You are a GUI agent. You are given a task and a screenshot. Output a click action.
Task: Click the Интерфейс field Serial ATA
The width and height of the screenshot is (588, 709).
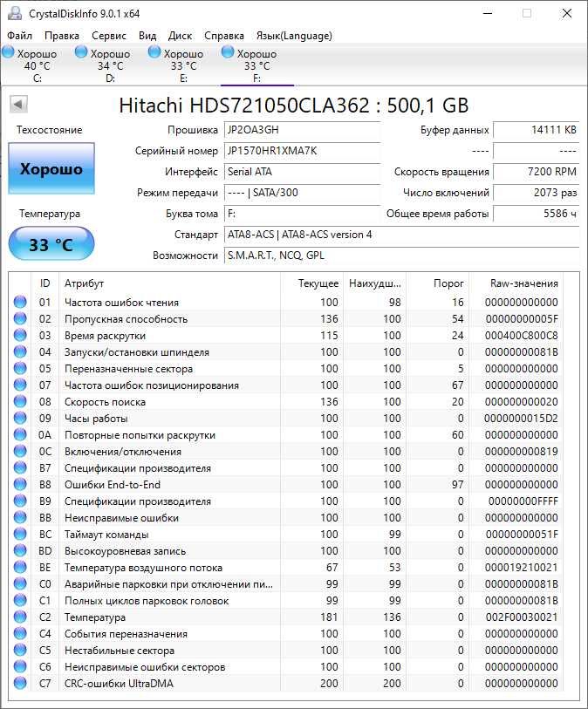tap(302, 172)
